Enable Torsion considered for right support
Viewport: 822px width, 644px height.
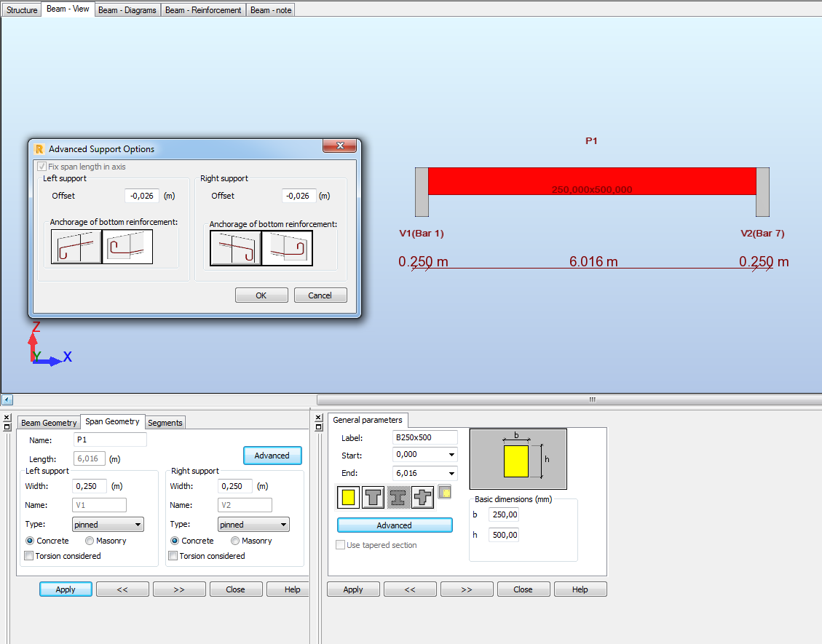(173, 555)
